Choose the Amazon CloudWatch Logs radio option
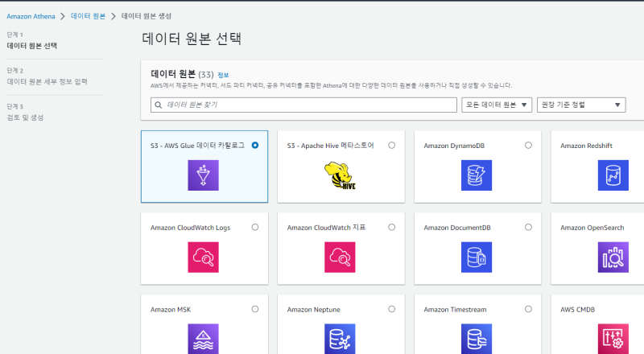The height and width of the screenshot is (354, 644). click(x=255, y=228)
